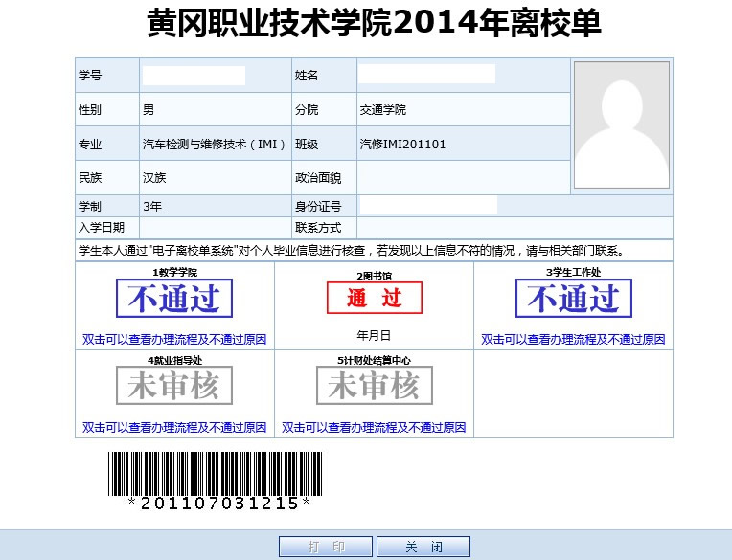Open the 计财处结算中心 process details link
This screenshot has height=560, width=732.
(374, 428)
